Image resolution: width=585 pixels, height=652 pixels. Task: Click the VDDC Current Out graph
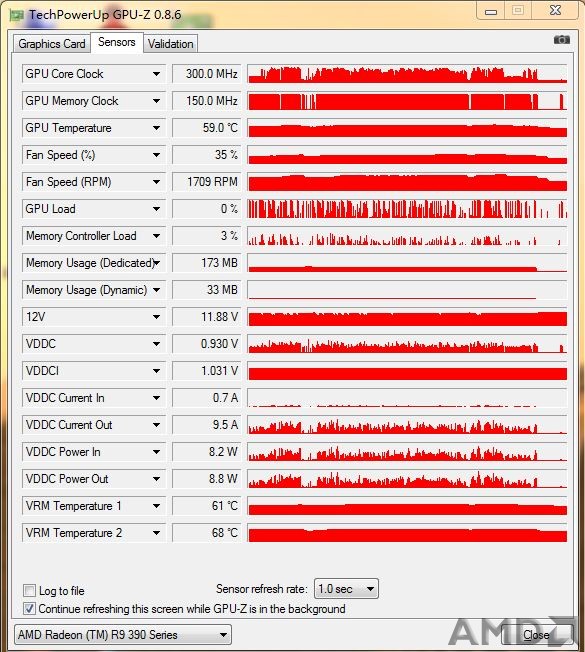pos(407,425)
